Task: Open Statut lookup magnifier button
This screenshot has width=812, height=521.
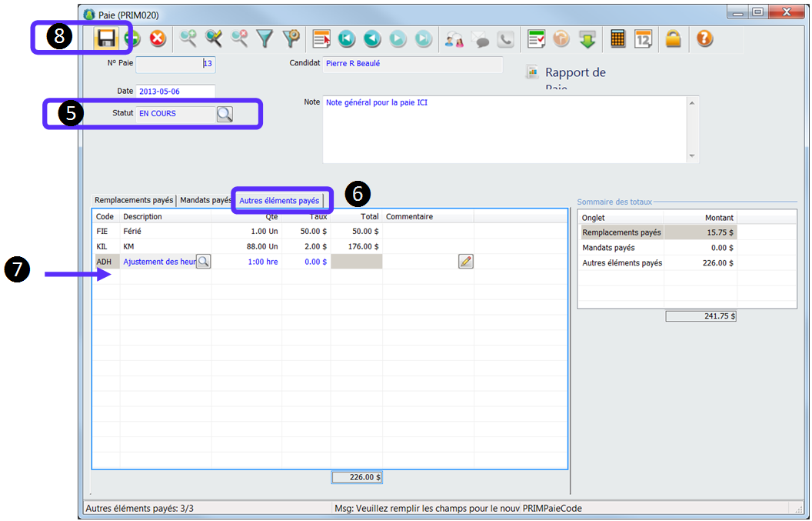Action: click(x=224, y=114)
